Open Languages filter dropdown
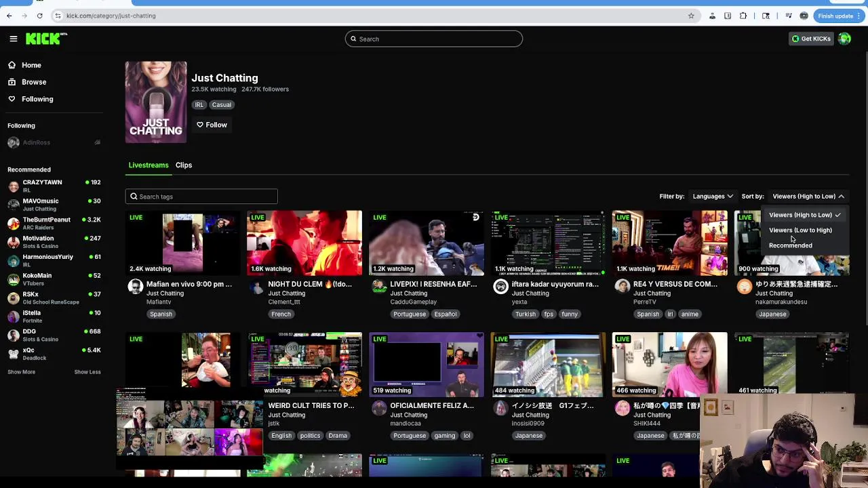Screen dimensions: 868x488 click(x=713, y=197)
